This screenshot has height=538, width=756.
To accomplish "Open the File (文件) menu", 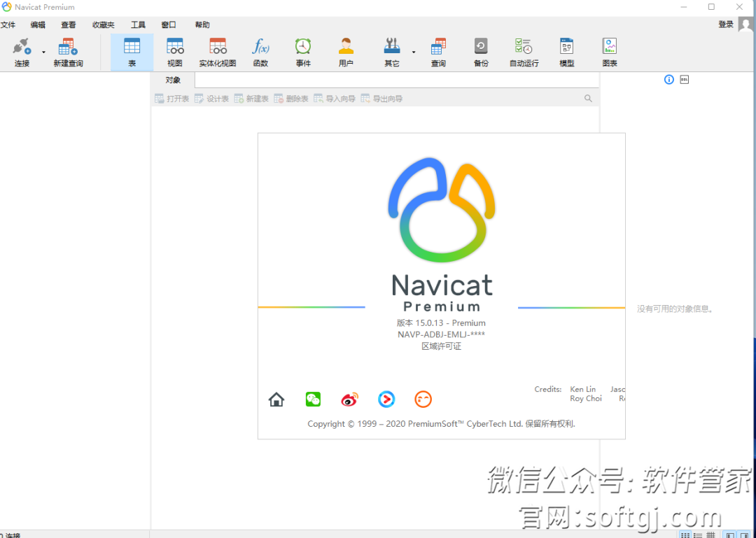I will [8, 24].
